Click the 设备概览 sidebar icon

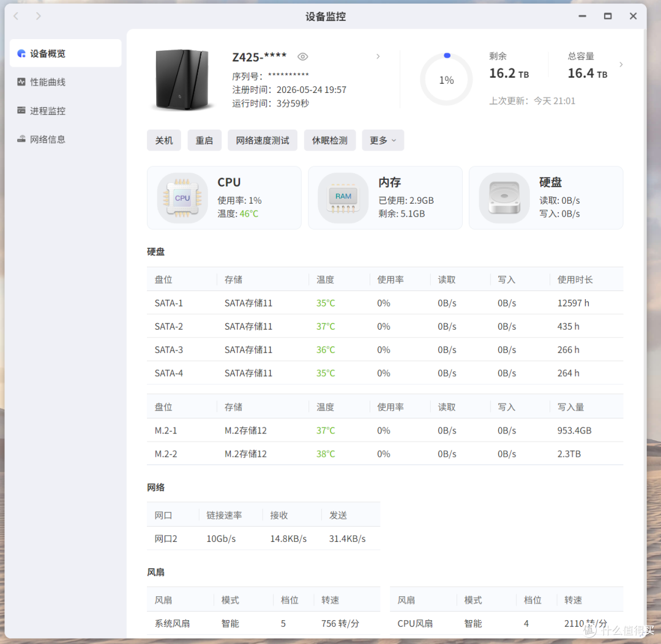pyautogui.click(x=21, y=53)
